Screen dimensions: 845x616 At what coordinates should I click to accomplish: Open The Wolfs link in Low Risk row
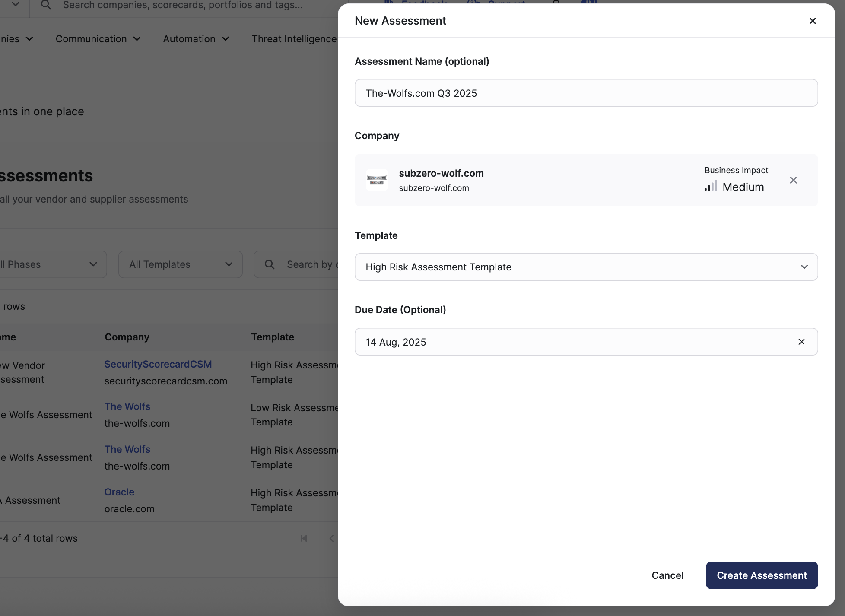(127, 406)
